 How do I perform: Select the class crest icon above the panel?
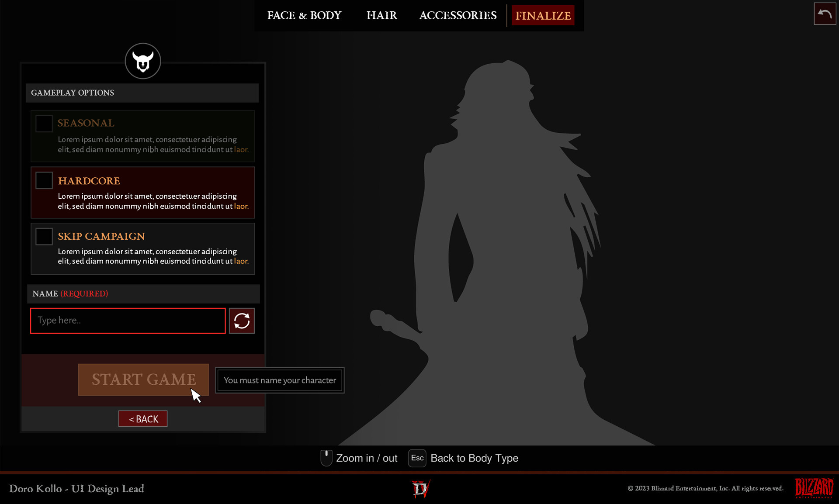[143, 61]
